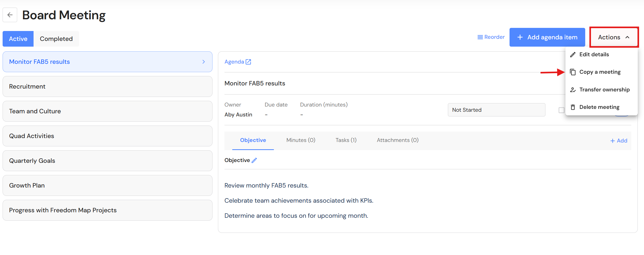Open the Attachments (0) tab

[398, 140]
